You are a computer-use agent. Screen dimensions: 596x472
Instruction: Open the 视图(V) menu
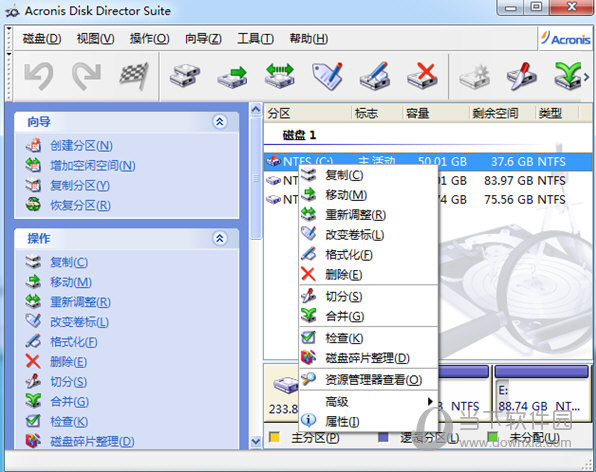tap(95, 38)
